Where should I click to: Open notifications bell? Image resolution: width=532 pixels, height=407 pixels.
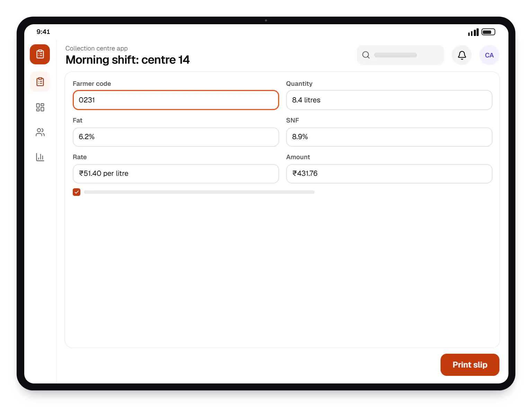coord(462,55)
